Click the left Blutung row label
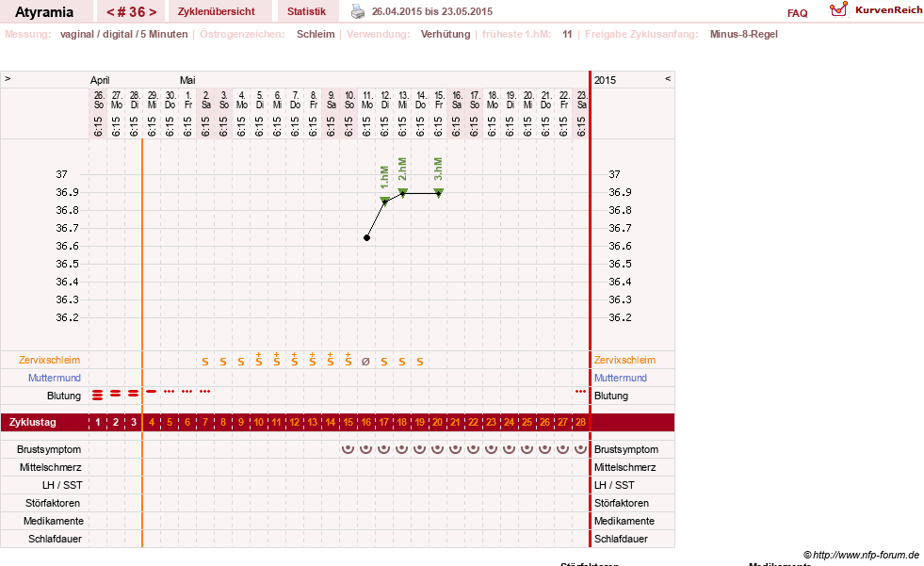Image resolution: width=924 pixels, height=566 pixels. [64, 396]
